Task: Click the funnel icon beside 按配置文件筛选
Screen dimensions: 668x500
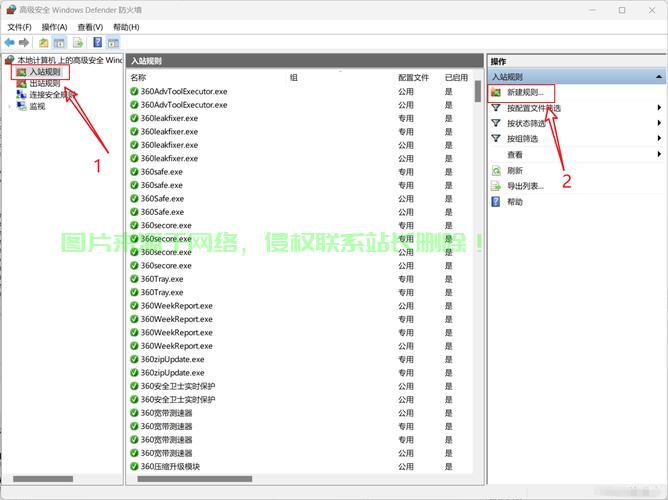Action: 496,108
